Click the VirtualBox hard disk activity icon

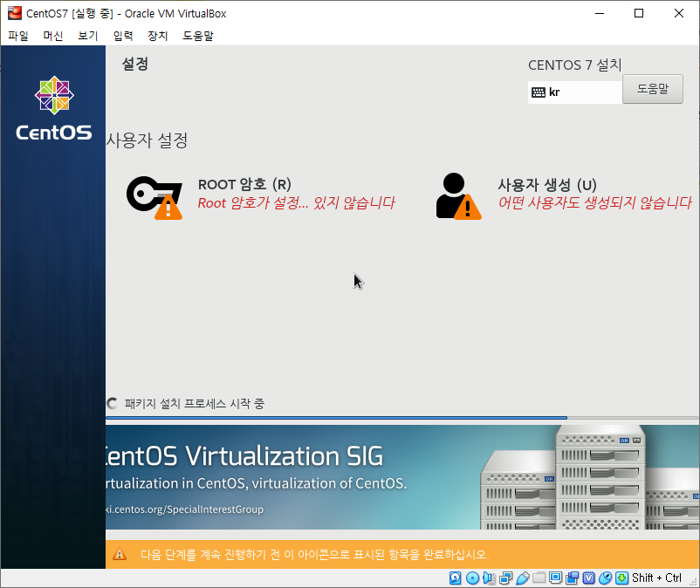[x=455, y=578]
